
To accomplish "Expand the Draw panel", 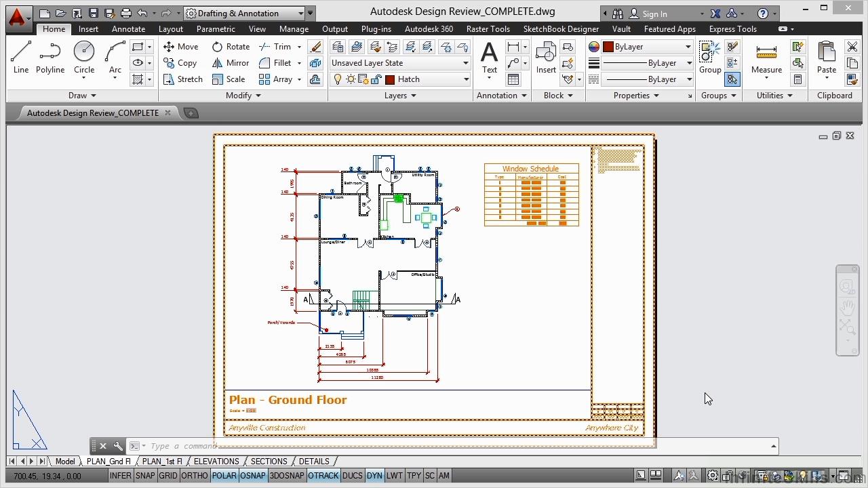I will coord(83,96).
